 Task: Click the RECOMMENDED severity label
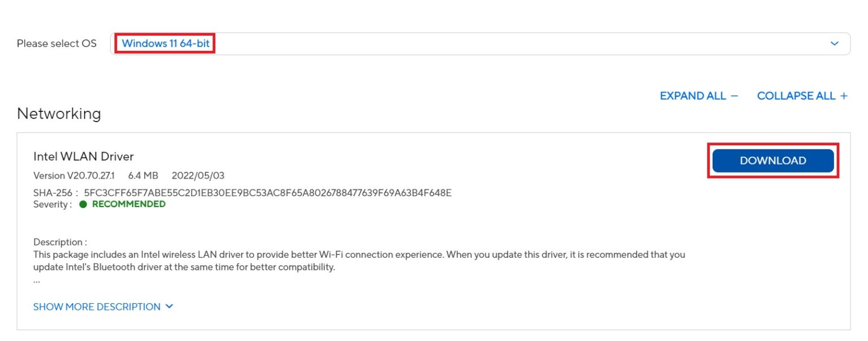click(x=129, y=204)
